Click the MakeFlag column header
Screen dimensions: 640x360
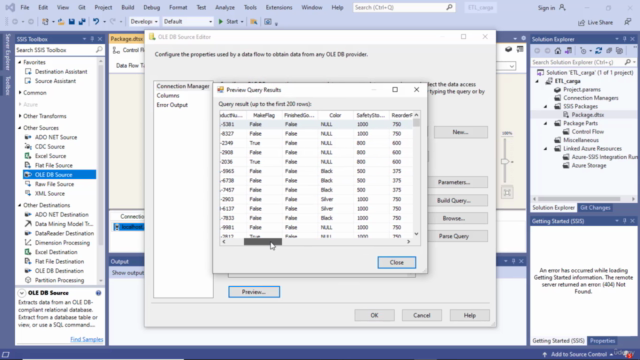pyautogui.click(x=264, y=116)
